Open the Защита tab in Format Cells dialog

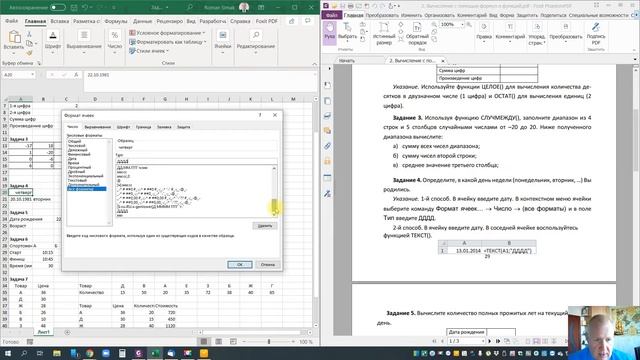click(x=184, y=127)
